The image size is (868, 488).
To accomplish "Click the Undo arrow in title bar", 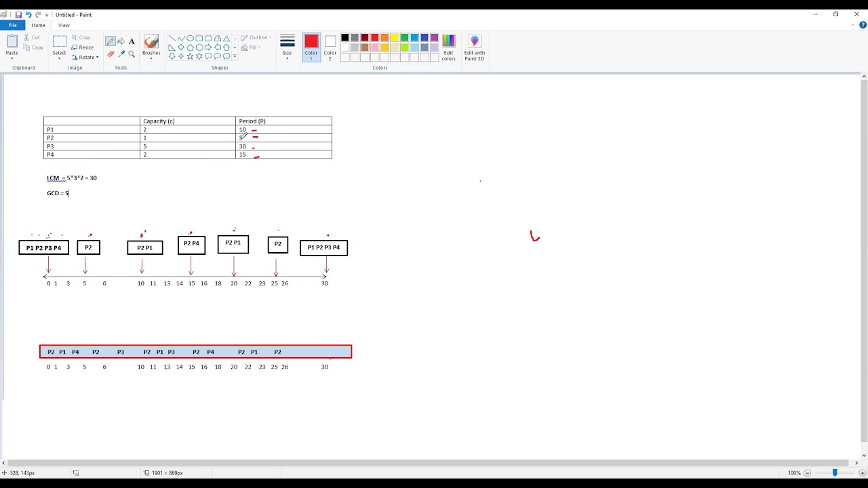I will (x=28, y=14).
